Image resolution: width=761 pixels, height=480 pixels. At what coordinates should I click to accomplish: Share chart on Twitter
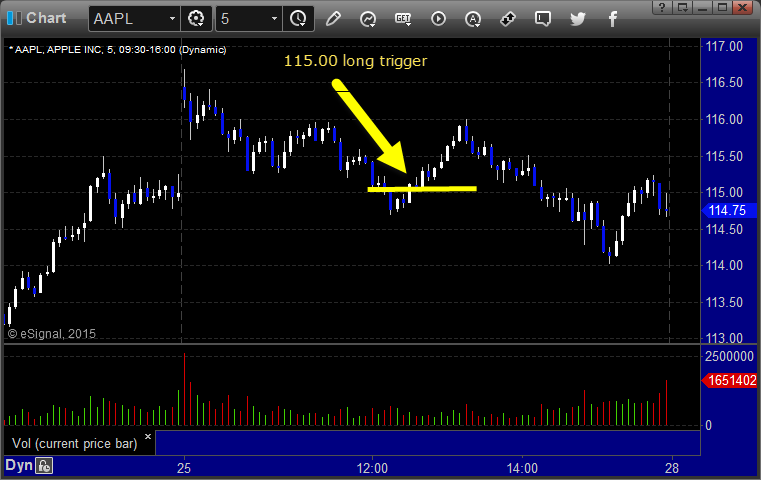pos(578,19)
